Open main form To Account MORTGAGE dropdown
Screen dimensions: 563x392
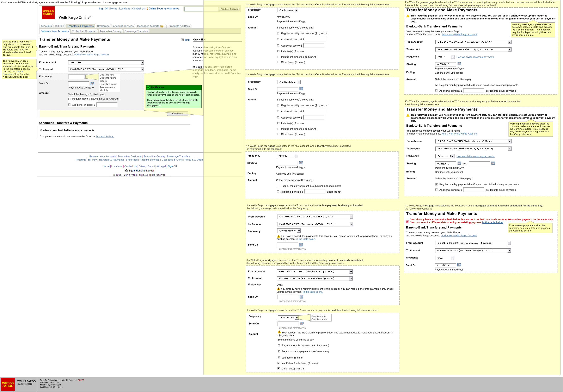tap(106, 70)
